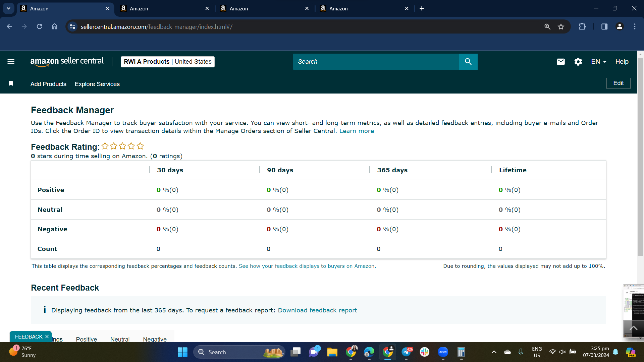This screenshot has height=362, width=644.
Task: Click the Download feedback report link
Action: point(317,310)
